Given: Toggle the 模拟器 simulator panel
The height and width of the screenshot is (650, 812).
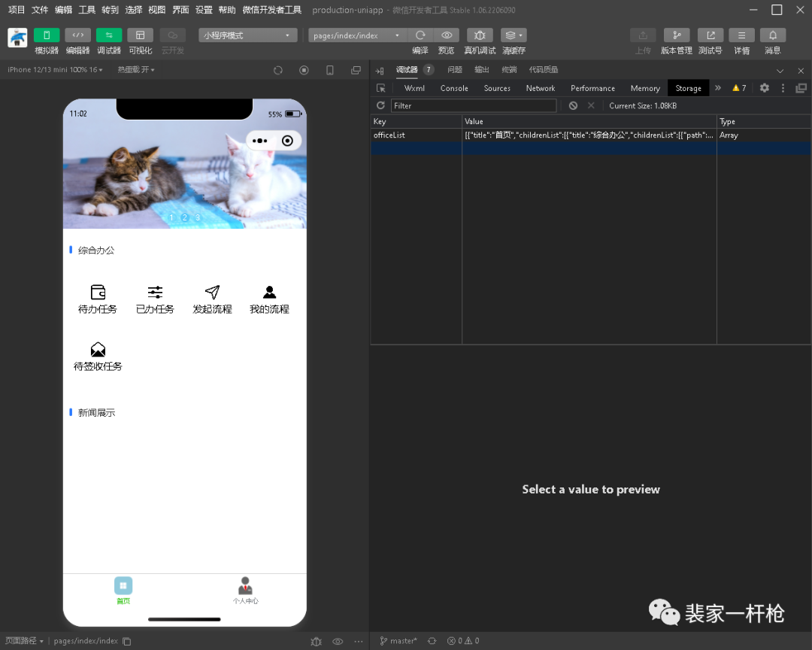Looking at the screenshot, I should (x=47, y=35).
